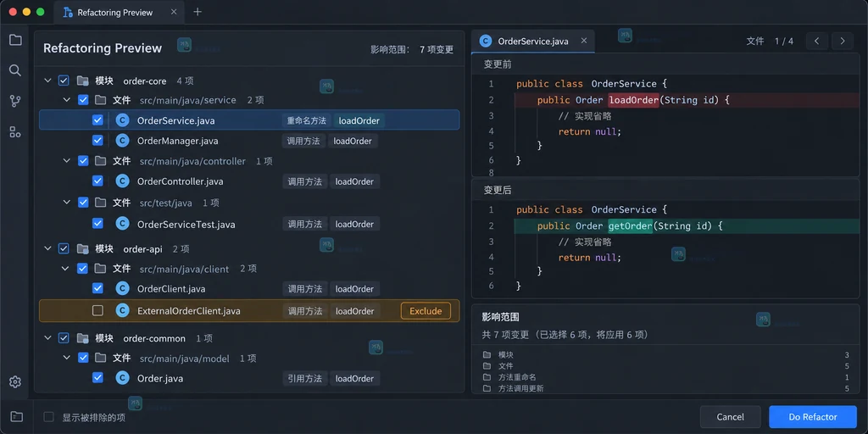This screenshot has width=868, height=434.
Task: Click the new tab plus icon
Action: [197, 12]
